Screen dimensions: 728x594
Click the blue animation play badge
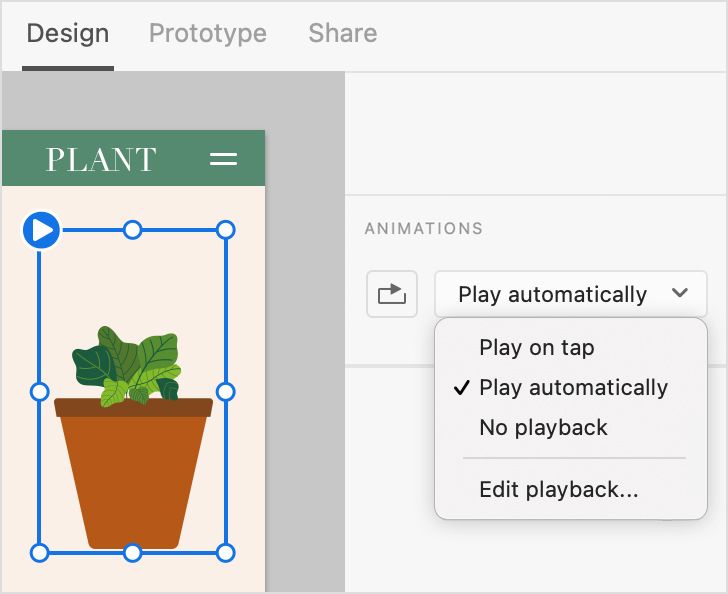pos(41,231)
